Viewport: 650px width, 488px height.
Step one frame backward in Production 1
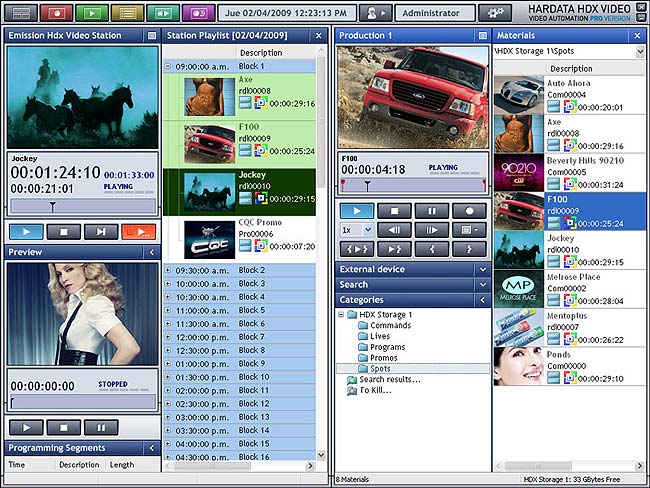click(x=395, y=230)
